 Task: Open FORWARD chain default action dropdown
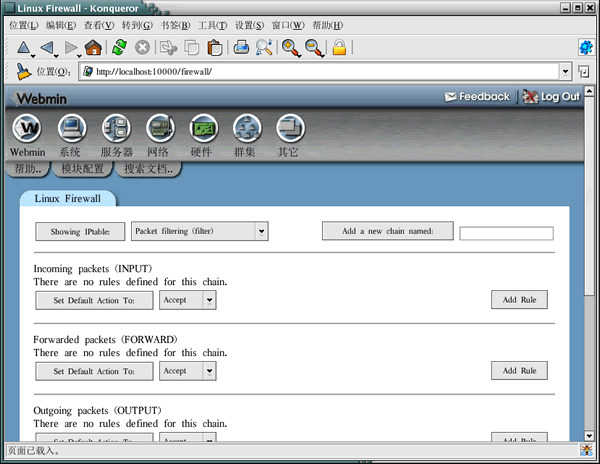coord(188,371)
